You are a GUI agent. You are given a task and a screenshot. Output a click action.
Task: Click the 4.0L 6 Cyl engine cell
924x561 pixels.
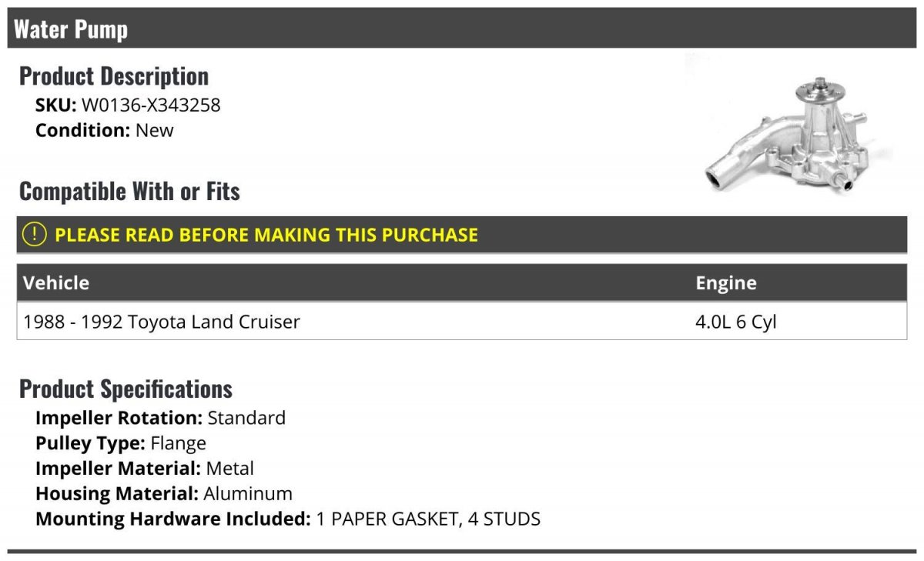[735, 322]
